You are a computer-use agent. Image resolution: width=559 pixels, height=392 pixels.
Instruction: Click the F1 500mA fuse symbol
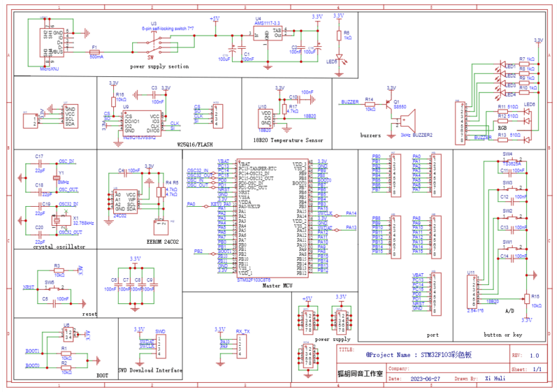[94, 52]
